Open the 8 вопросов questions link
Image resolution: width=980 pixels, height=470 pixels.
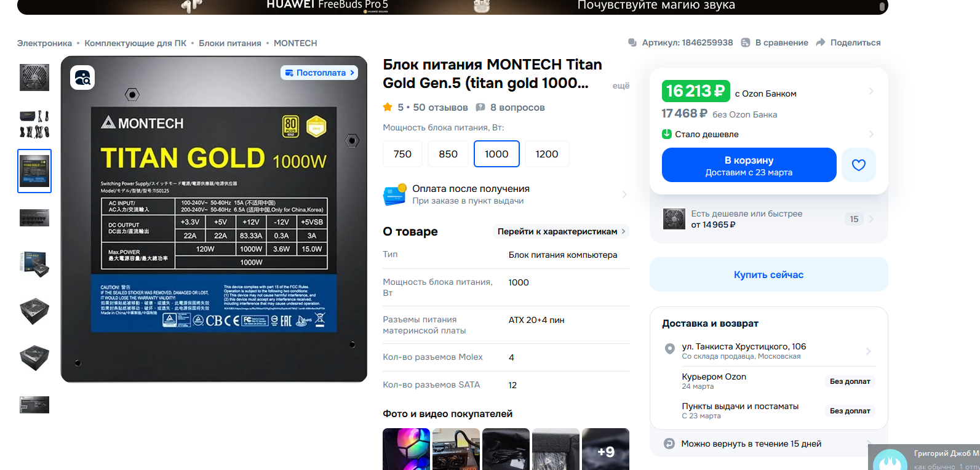coord(517,107)
